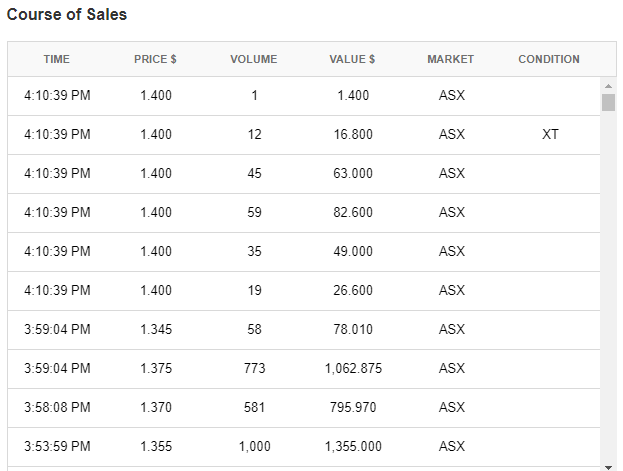Click the 3:58:08 PM time cell
The height and width of the screenshot is (471, 623).
click(57, 407)
